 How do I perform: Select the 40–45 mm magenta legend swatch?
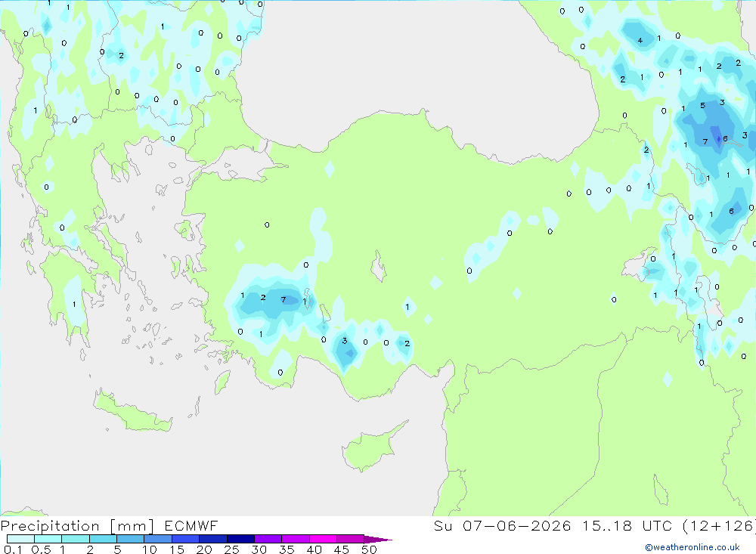[x=323, y=539]
